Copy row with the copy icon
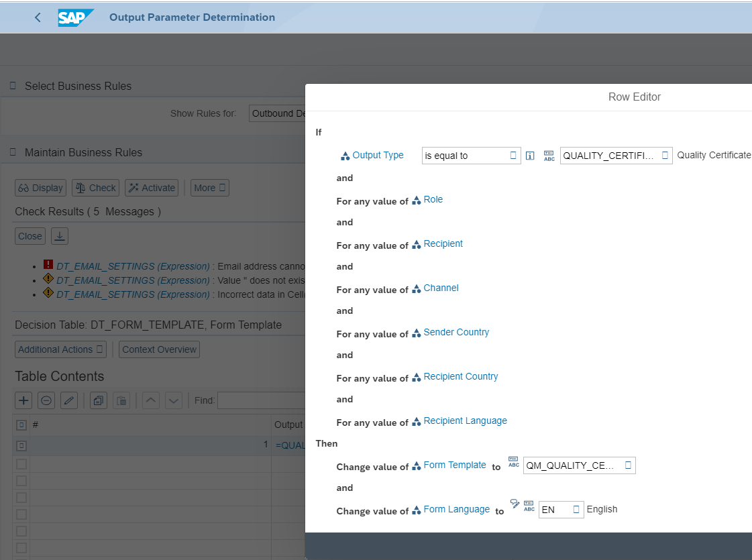The height and width of the screenshot is (560, 752). click(99, 400)
